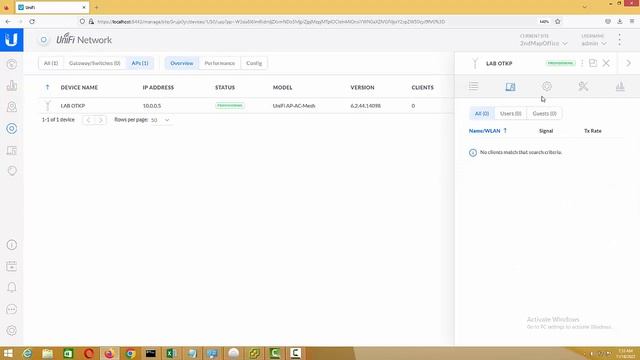This screenshot has width=640, height=360.
Task: Select the Guests (0) clients tab
Action: (544, 113)
